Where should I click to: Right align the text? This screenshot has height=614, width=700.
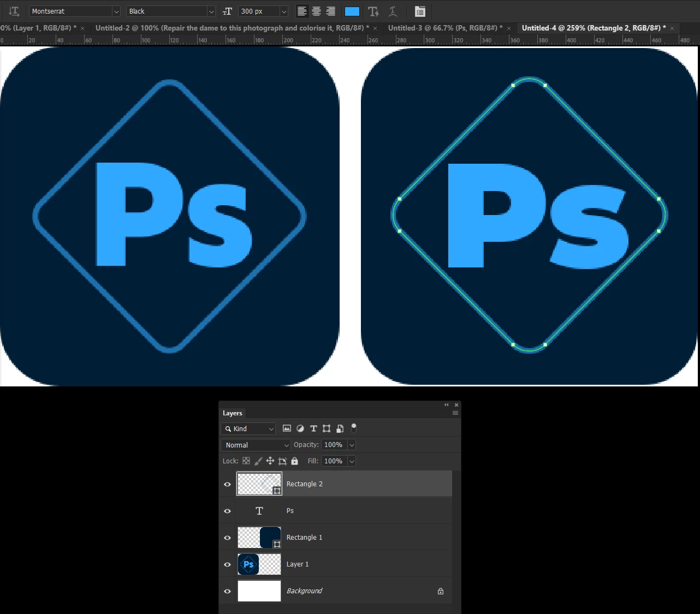tap(330, 11)
